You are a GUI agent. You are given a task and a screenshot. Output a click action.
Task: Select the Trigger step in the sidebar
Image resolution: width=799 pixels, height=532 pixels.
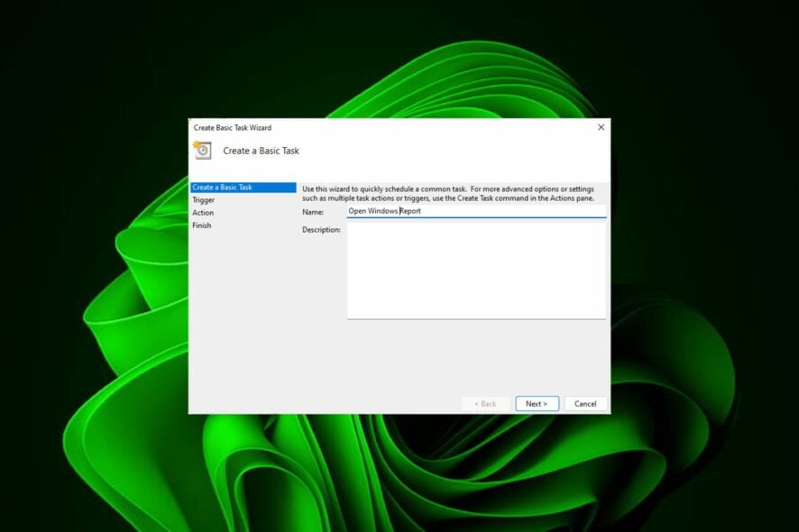(203, 199)
